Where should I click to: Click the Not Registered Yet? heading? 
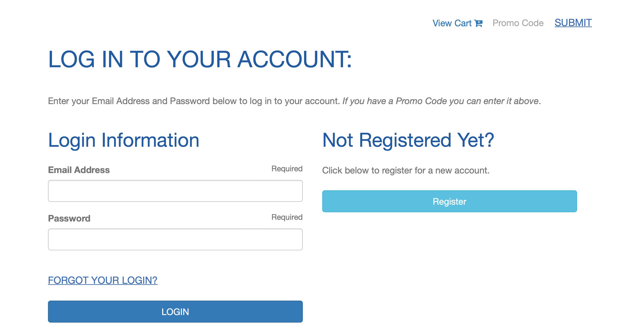tap(408, 140)
